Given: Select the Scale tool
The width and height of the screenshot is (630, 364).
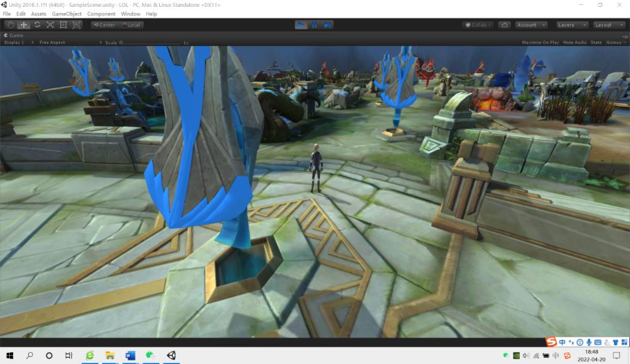Looking at the screenshot, I should (x=50, y=25).
